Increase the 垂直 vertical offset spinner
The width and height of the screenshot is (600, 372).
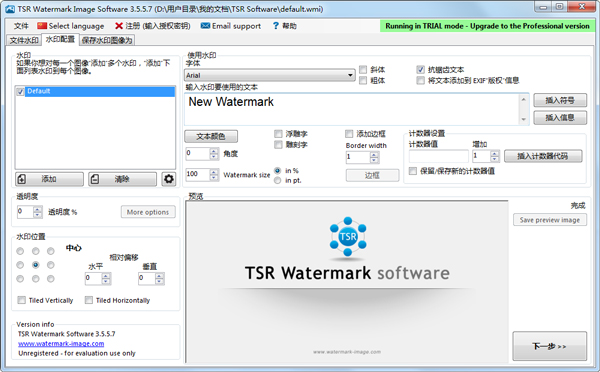(x=160, y=276)
